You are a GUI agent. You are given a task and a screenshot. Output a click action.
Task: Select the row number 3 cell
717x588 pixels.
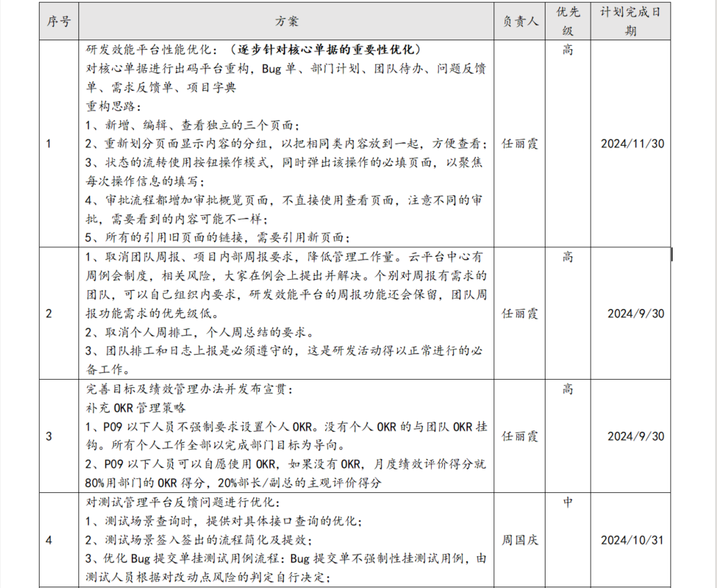pyautogui.click(x=48, y=436)
